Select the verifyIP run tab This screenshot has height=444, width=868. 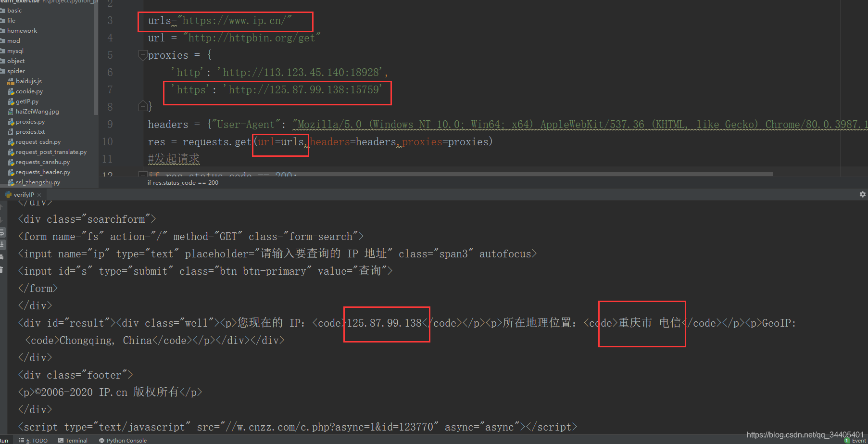23,195
